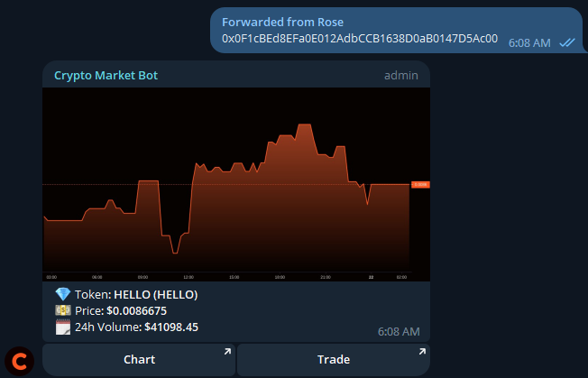Image resolution: width=588 pixels, height=378 pixels.
Task: Open the Trade button
Action: 334,359
